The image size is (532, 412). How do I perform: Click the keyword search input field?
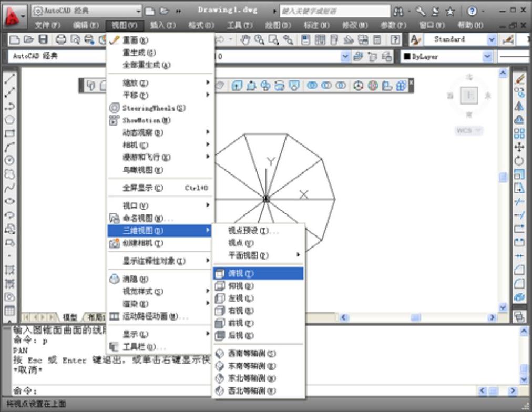(335, 11)
